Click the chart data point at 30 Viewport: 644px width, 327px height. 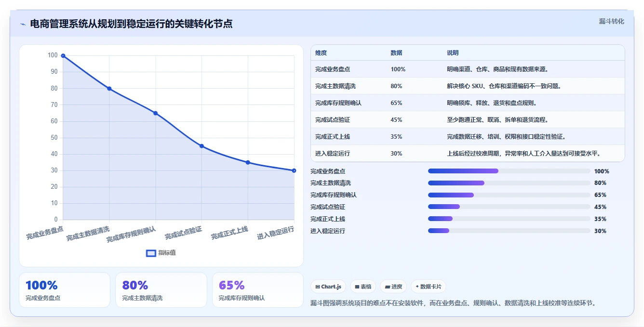pyautogui.click(x=294, y=170)
